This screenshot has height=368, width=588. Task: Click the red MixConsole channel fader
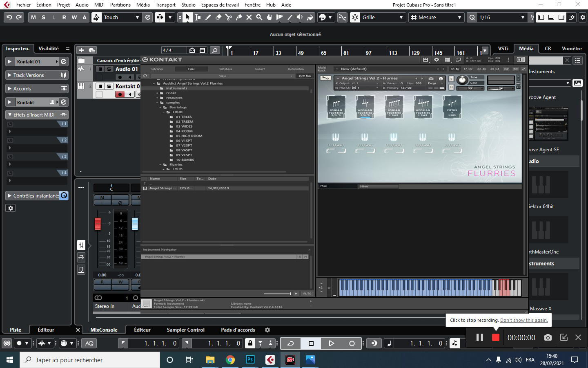click(98, 224)
